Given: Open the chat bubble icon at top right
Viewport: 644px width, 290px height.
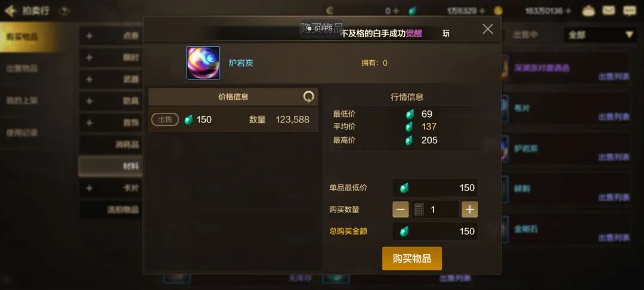Looking at the screenshot, I should tap(629, 11).
